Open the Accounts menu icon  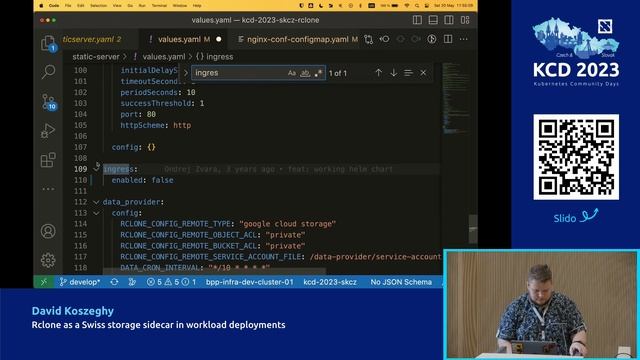(x=48, y=231)
